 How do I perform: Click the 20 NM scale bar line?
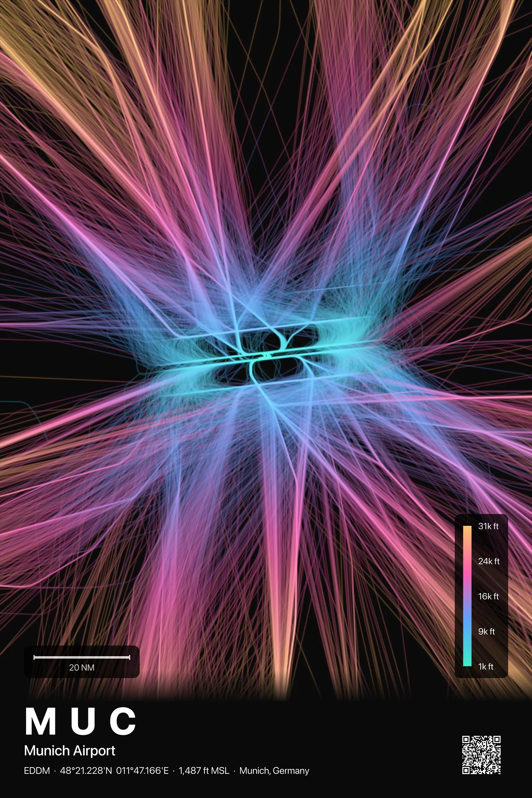pyautogui.click(x=82, y=657)
